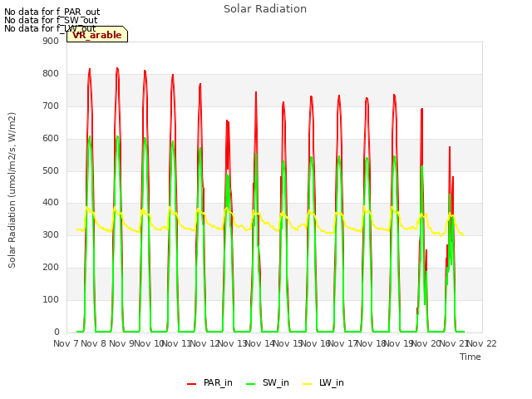
Task: Click the Nov 22 x-axis tick label
Action: tap(482, 343)
